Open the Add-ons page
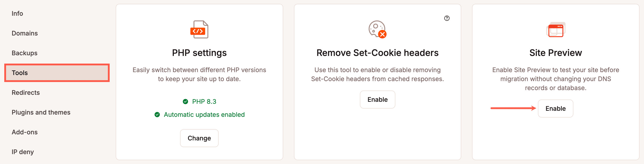Screen dimensions: 644x164 [x=24, y=132]
